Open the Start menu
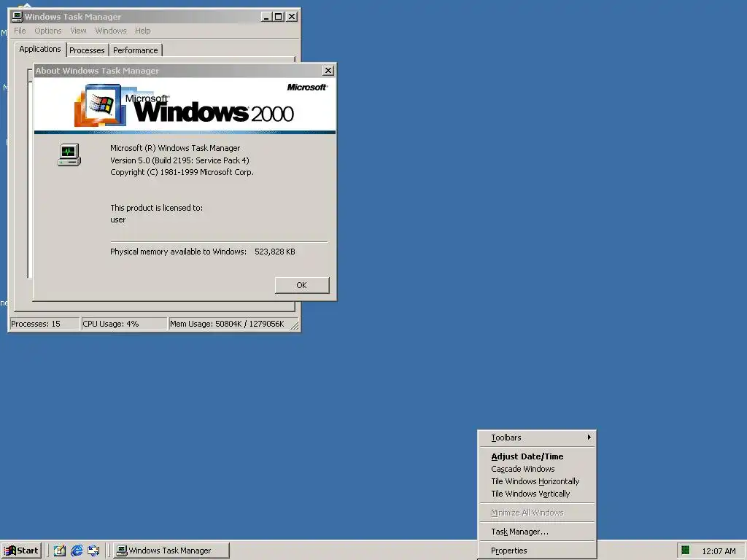 pyautogui.click(x=22, y=551)
